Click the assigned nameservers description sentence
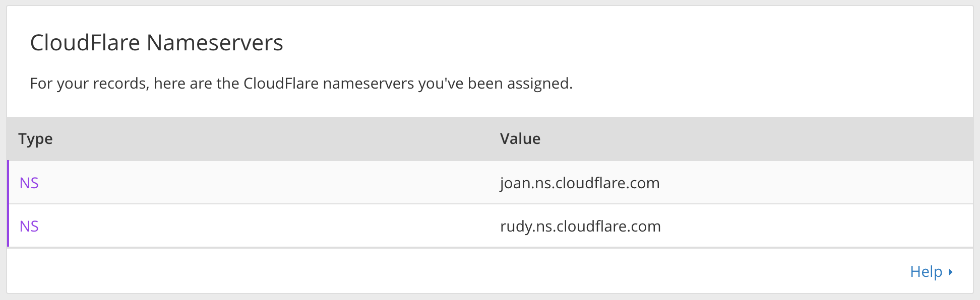This screenshot has width=980, height=300. (x=301, y=83)
